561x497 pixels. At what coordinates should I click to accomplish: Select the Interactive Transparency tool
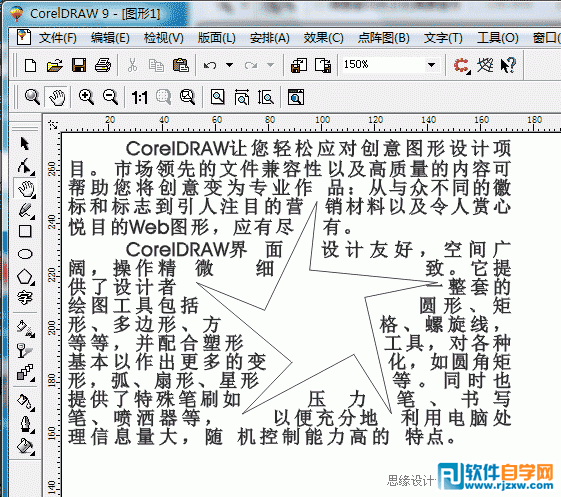pyautogui.click(x=25, y=351)
